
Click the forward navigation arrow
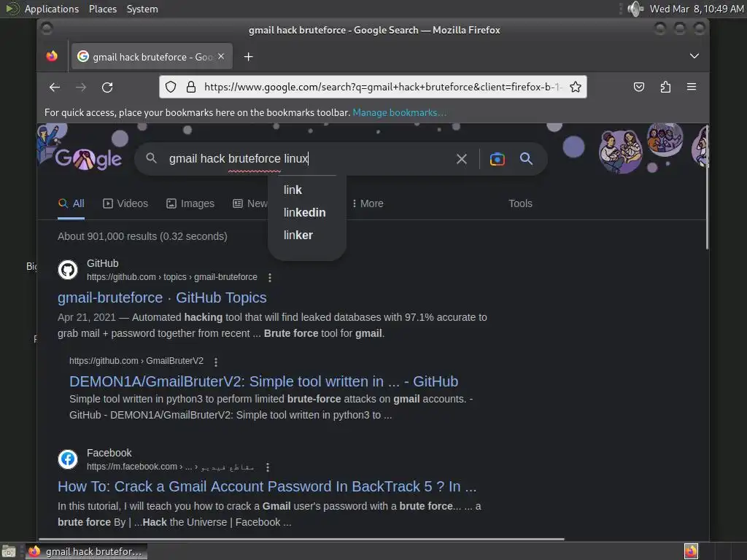click(x=81, y=87)
